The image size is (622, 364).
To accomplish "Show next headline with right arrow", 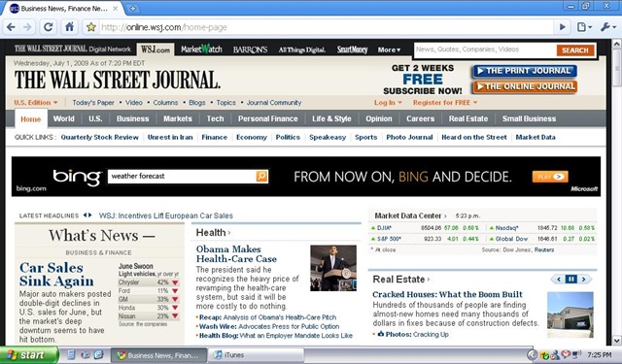I will [x=90, y=215].
